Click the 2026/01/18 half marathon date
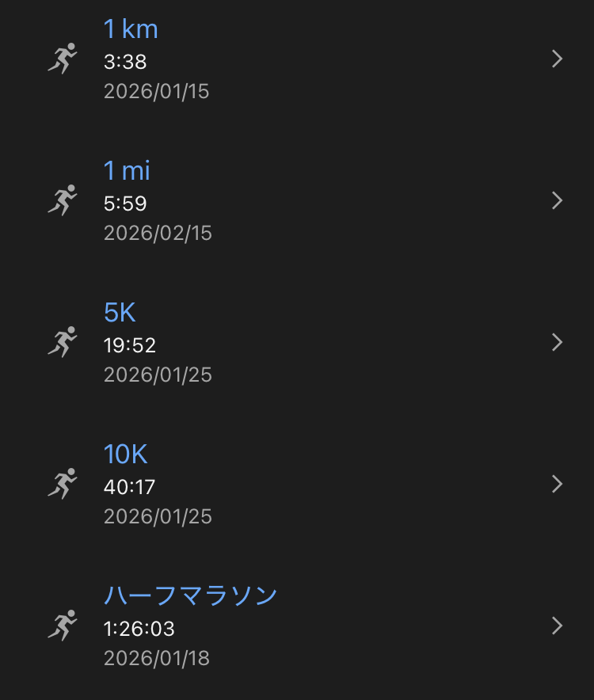 tap(157, 658)
